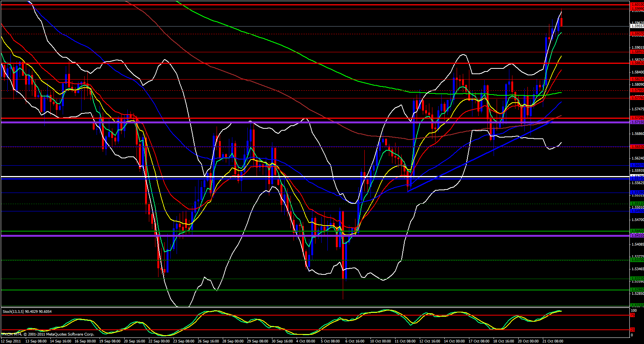Click the red 1.5726 price level tag
This screenshot has width=644, height=344.
636,118
